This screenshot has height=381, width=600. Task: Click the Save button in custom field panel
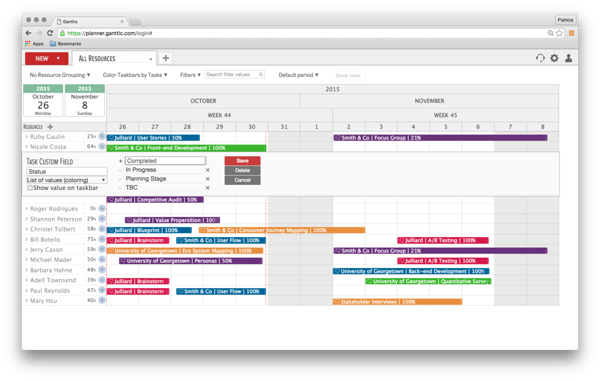[x=243, y=161]
